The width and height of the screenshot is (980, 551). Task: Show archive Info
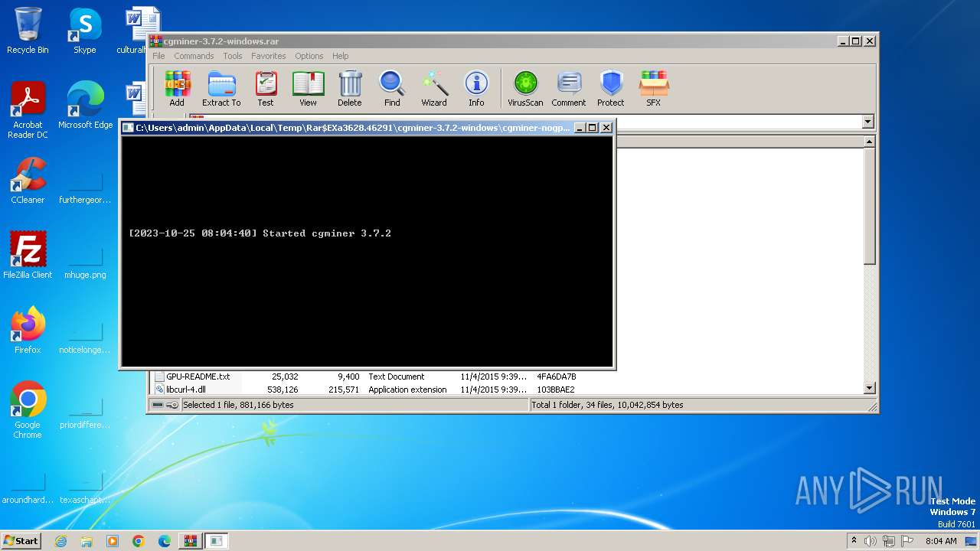coord(476,89)
